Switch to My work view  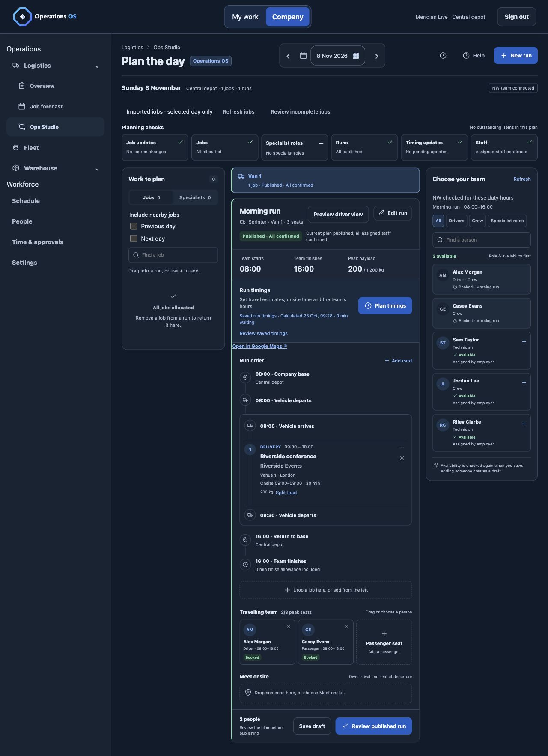(245, 17)
